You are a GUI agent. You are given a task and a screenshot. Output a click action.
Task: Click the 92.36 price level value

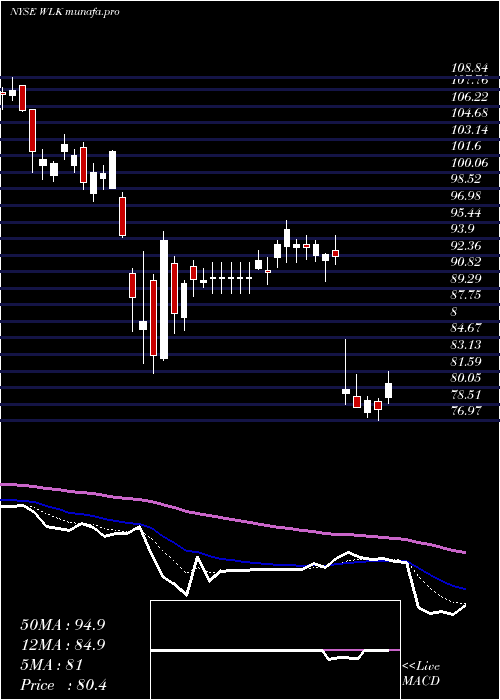(466, 246)
